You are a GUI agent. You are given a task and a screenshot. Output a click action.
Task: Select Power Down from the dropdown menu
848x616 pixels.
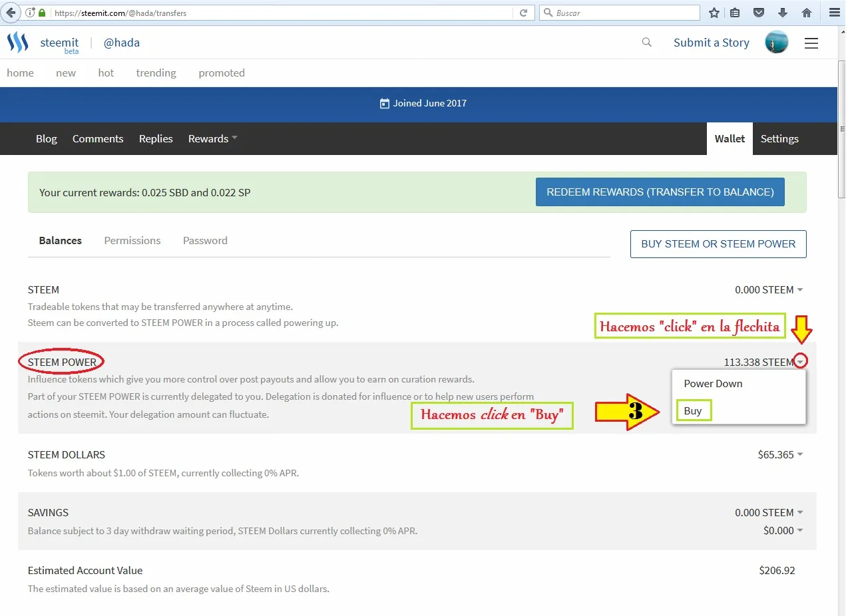pos(713,384)
